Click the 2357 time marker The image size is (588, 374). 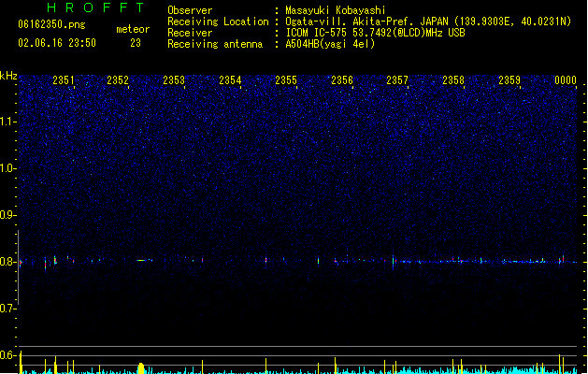(x=397, y=80)
